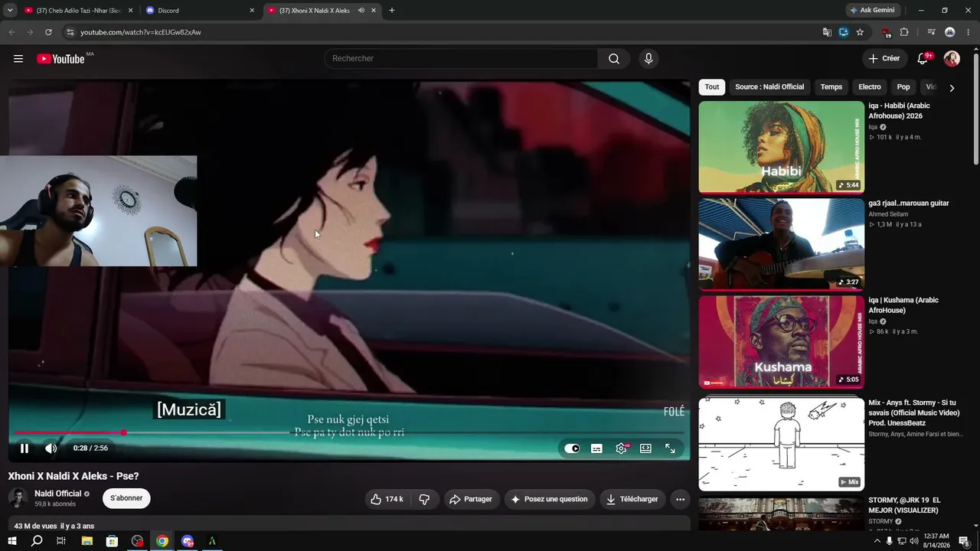
Task: Open the tab search dropdown arrow
Action: (x=10, y=11)
